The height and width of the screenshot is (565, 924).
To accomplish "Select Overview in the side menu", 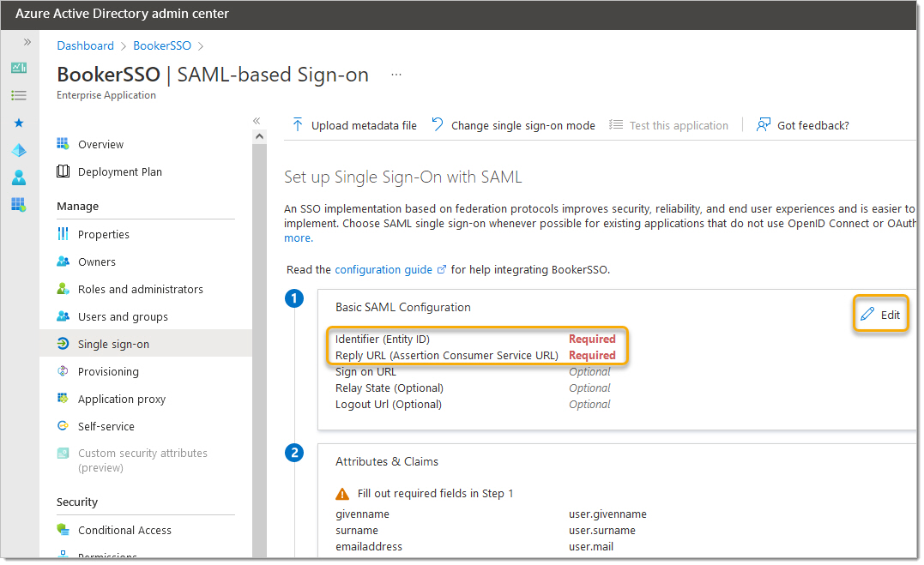I will tap(100, 144).
